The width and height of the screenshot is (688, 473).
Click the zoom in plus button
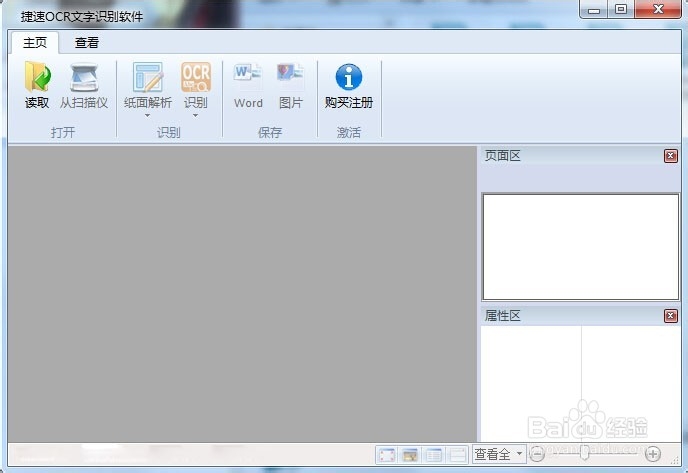(653, 454)
